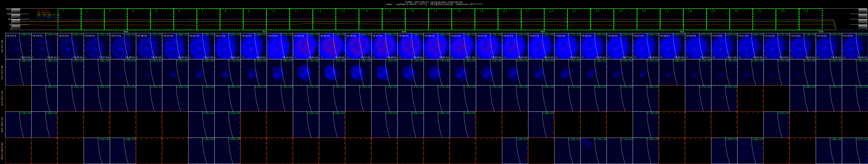Viewport: 868px width, 164px height.
Task: Open the 3.0-6.0 keV image starting 19:05:04
Action: [x=855, y=46]
